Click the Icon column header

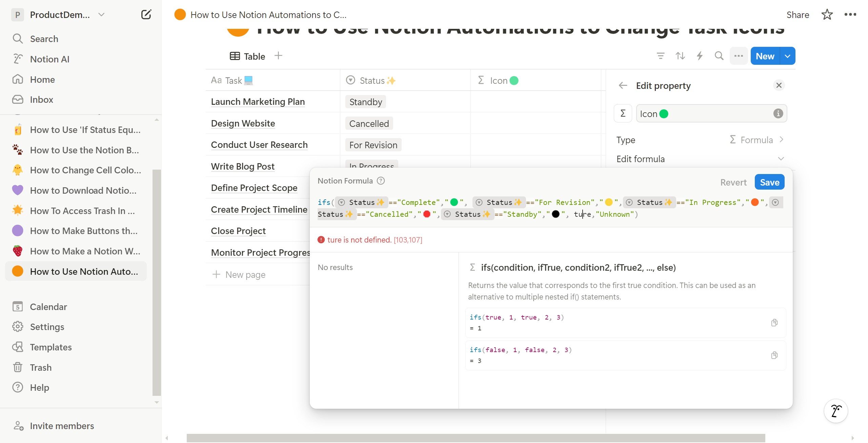click(536, 80)
